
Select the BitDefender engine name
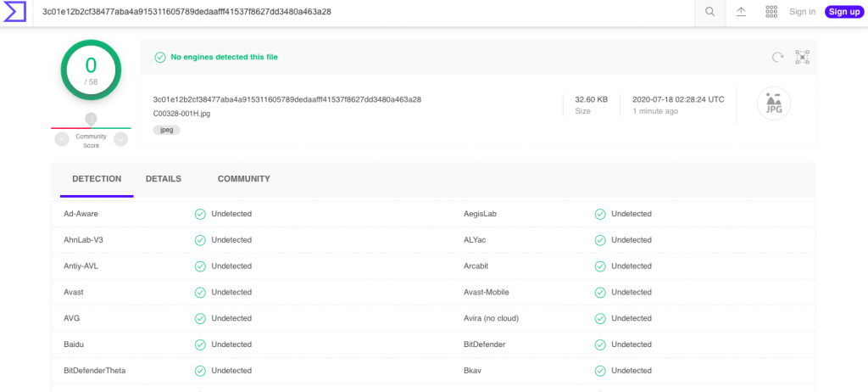click(x=484, y=344)
